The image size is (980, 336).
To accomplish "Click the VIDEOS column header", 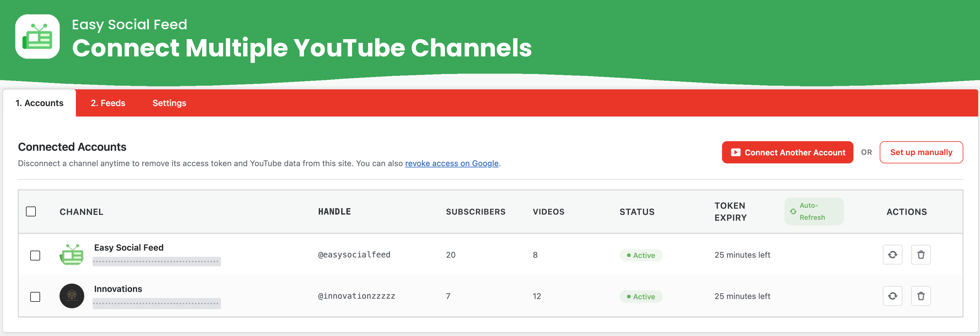I will (x=549, y=212).
